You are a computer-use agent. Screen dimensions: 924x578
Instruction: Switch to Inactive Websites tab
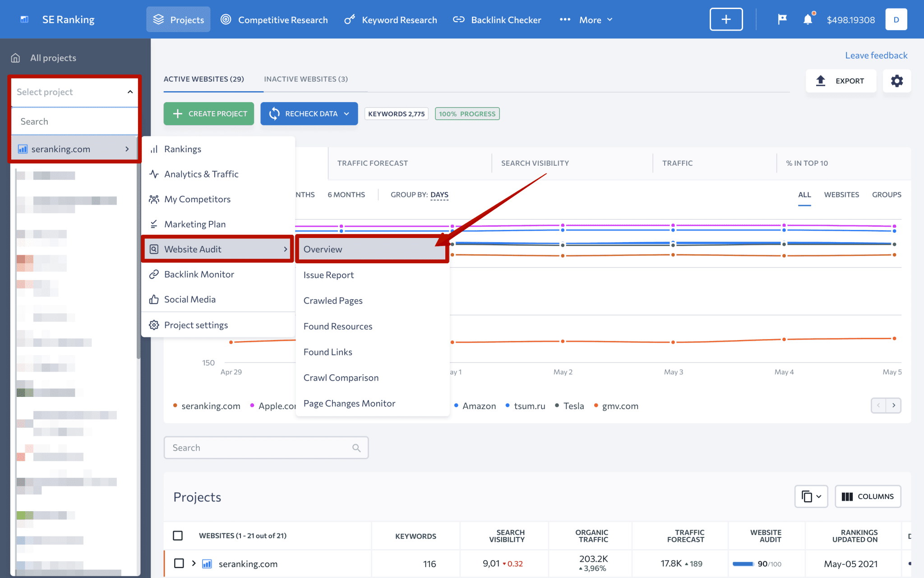tap(305, 79)
